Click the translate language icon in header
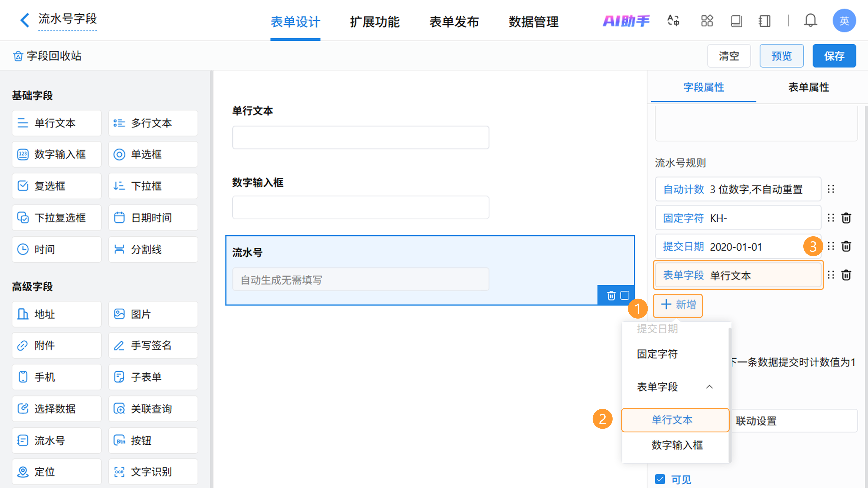Image resolution: width=868 pixels, height=488 pixels. coord(673,21)
